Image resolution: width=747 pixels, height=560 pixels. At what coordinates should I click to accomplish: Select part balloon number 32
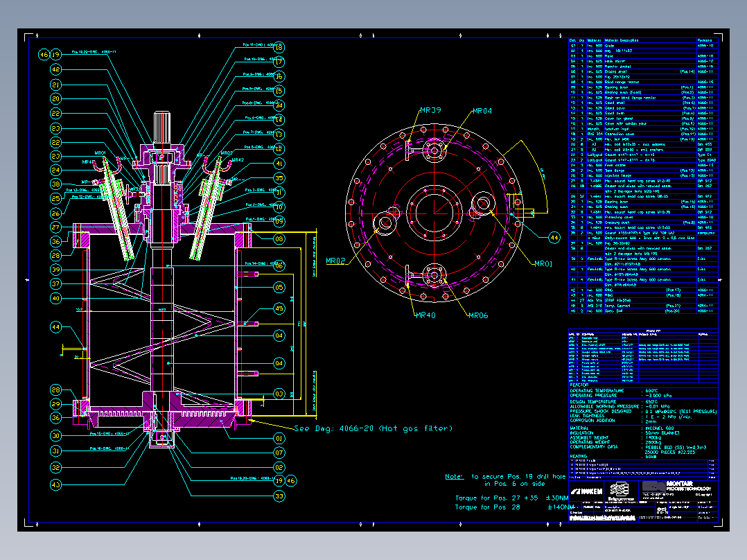tap(55, 468)
